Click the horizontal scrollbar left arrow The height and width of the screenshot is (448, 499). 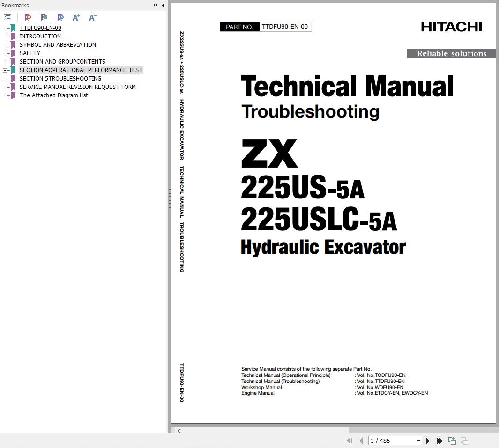(x=179, y=431)
